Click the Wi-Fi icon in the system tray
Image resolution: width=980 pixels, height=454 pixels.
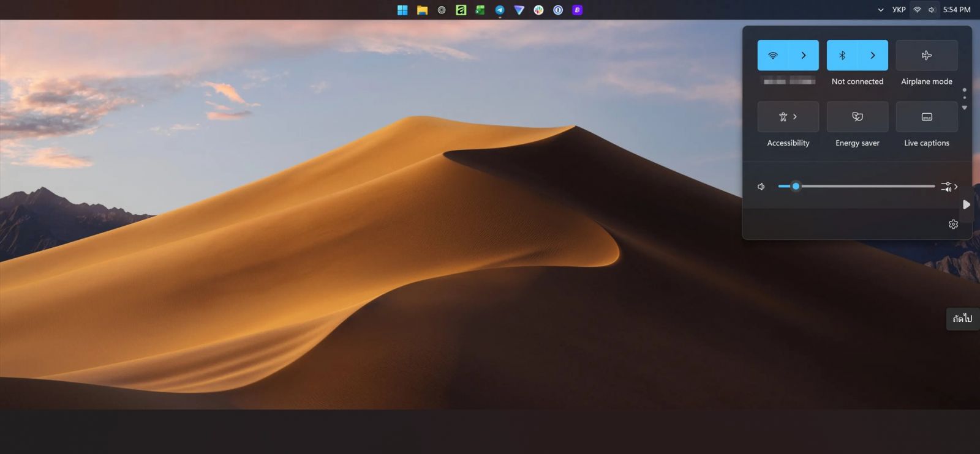pos(917,10)
